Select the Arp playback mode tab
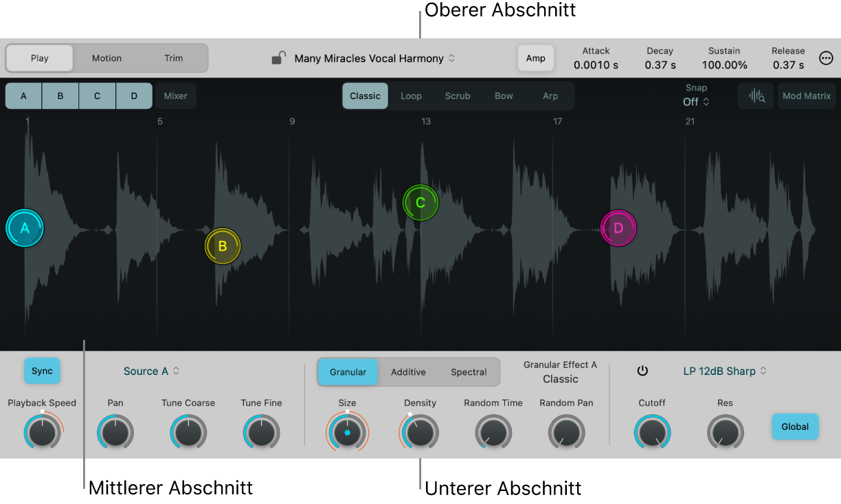Image resolution: width=841 pixels, height=504 pixels. click(x=550, y=96)
